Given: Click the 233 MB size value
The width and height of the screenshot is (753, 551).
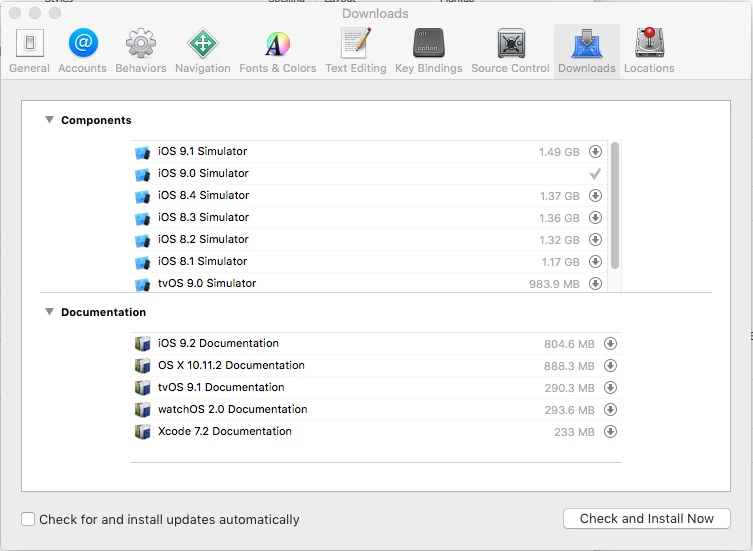Looking at the screenshot, I should pos(574,432).
